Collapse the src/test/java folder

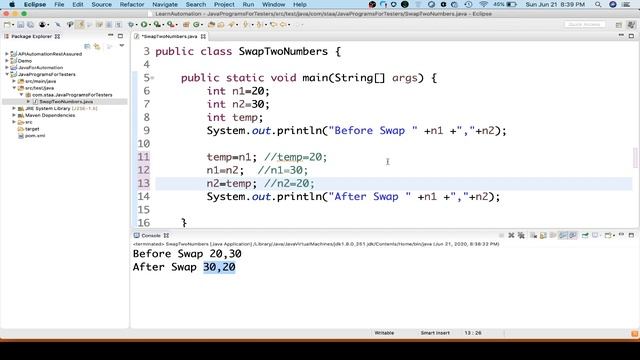(x=14, y=88)
